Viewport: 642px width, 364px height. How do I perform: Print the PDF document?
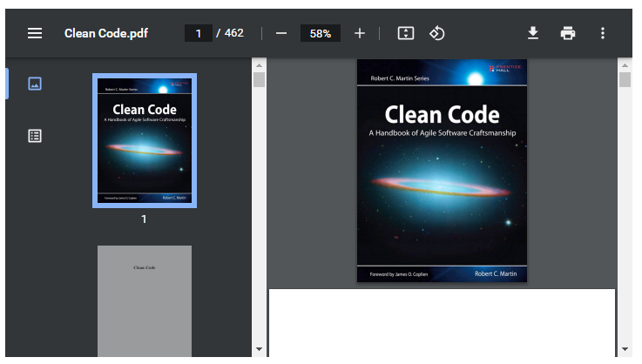tap(568, 33)
